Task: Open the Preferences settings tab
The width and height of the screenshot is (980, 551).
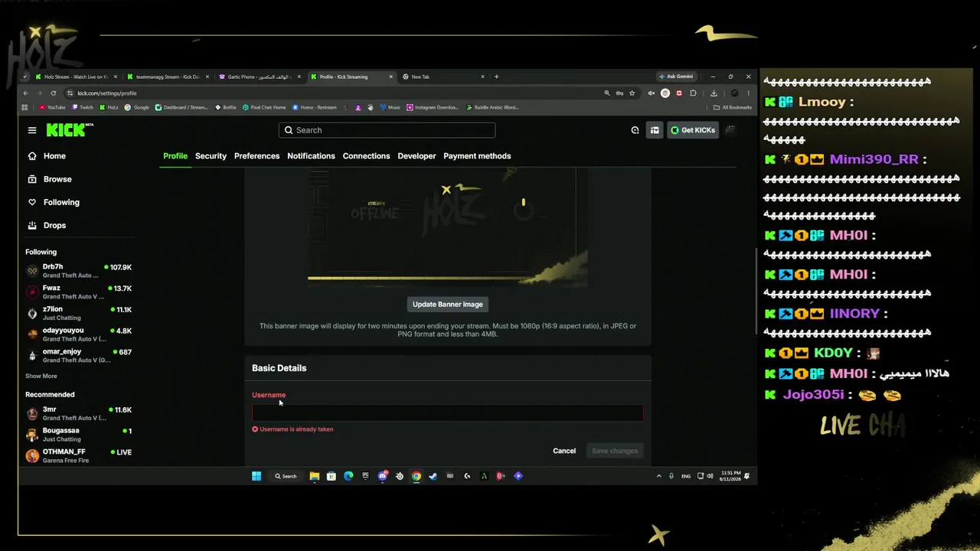Action: point(256,156)
